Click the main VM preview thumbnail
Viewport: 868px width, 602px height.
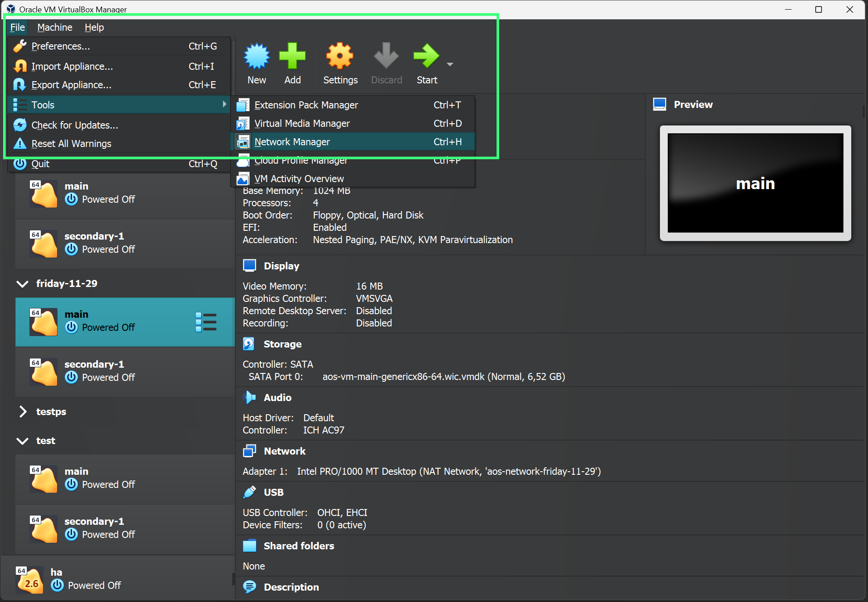pyautogui.click(x=755, y=183)
